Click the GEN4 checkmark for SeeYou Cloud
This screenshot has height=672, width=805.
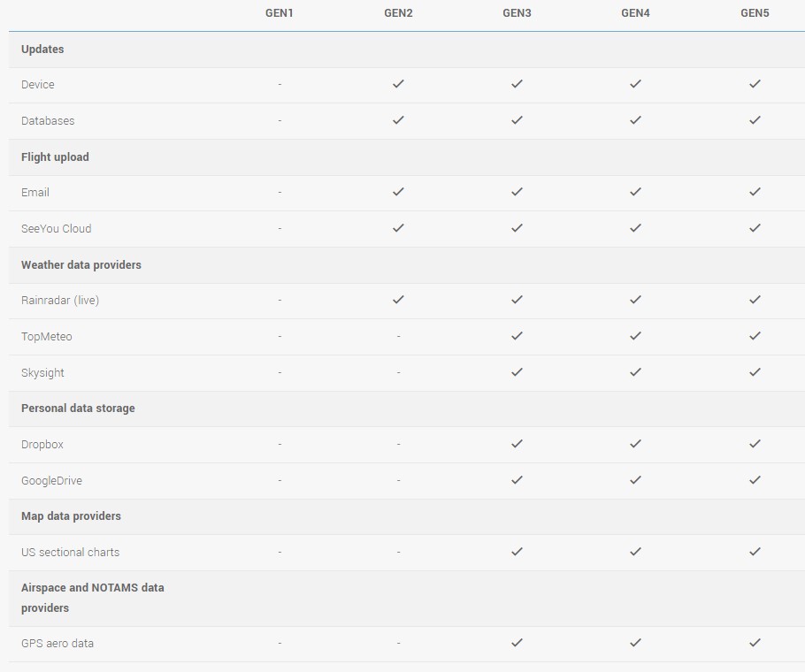click(x=635, y=228)
